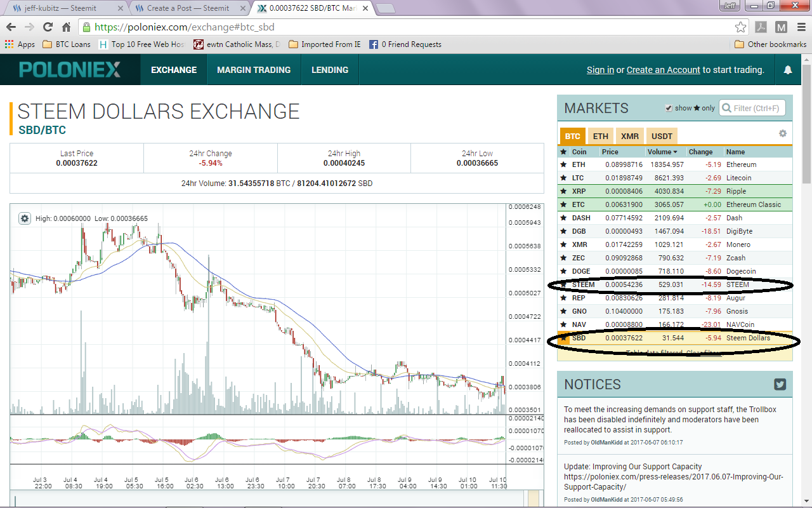Image resolution: width=812 pixels, height=508 pixels.
Task: Toggle star for LTC market row
Action: coord(563,178)
